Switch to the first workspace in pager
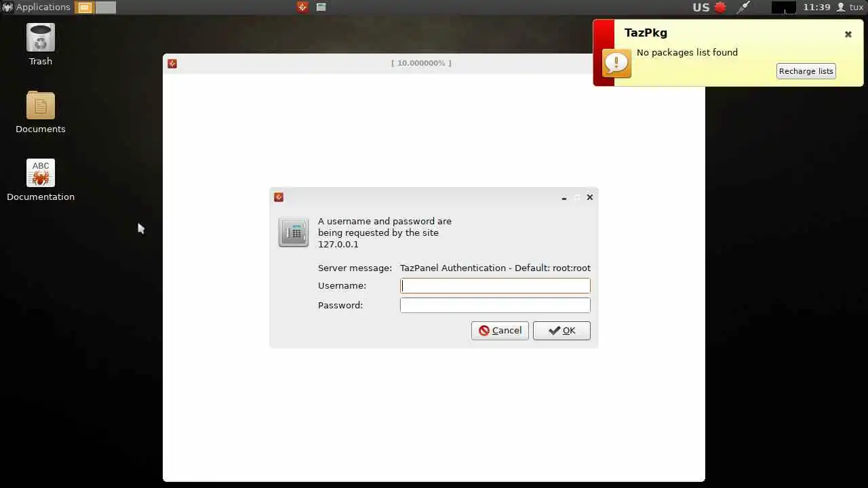This screenshot has width=868, height=488. 85,7
